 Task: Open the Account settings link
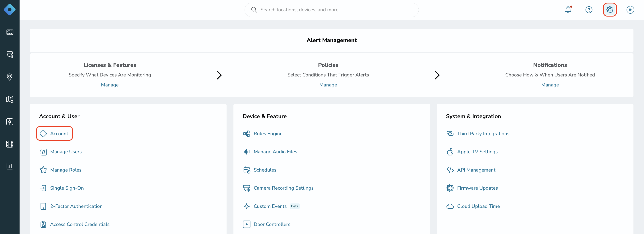[59, 134]
